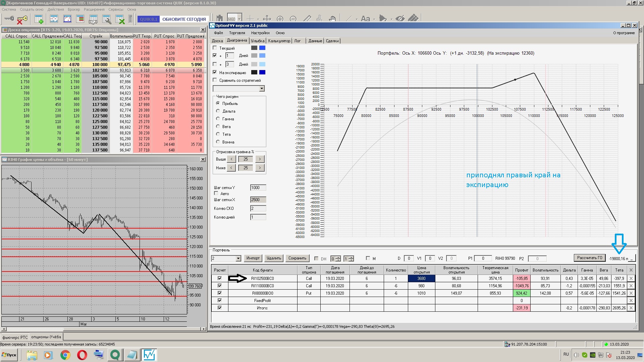Click the key with red X disconnect icon
Image resolution: width=644 pixels, height=362 pixels.
click(21, 19)
